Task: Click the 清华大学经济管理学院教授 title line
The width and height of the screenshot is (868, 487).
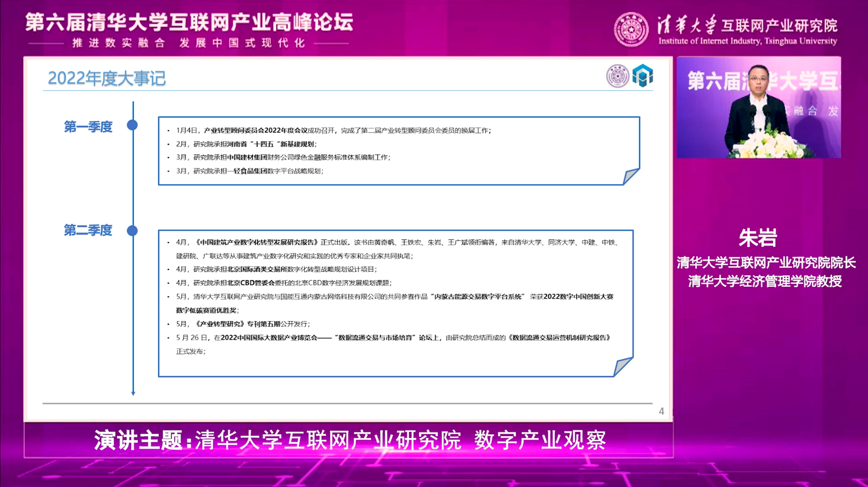Action: 765,281
